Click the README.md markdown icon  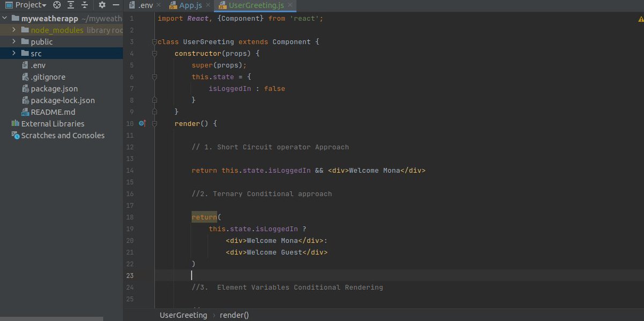coord(25,113)
